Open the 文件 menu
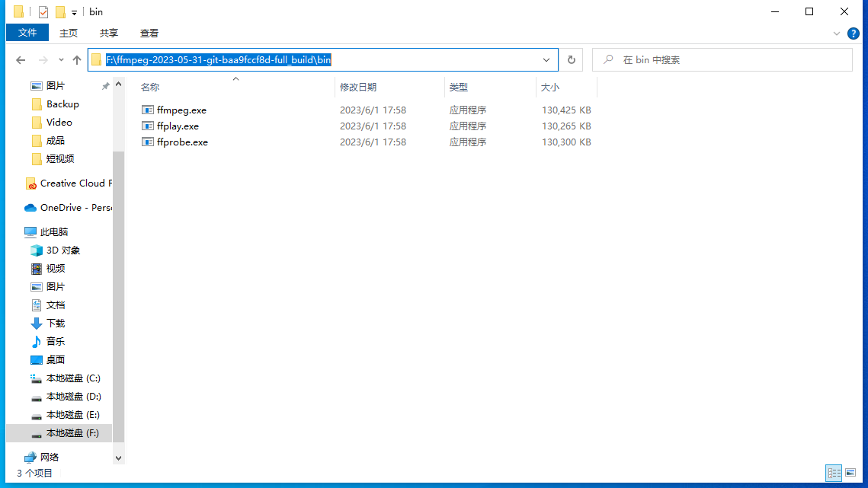This screenshot has width=868, height=488. 27,33
